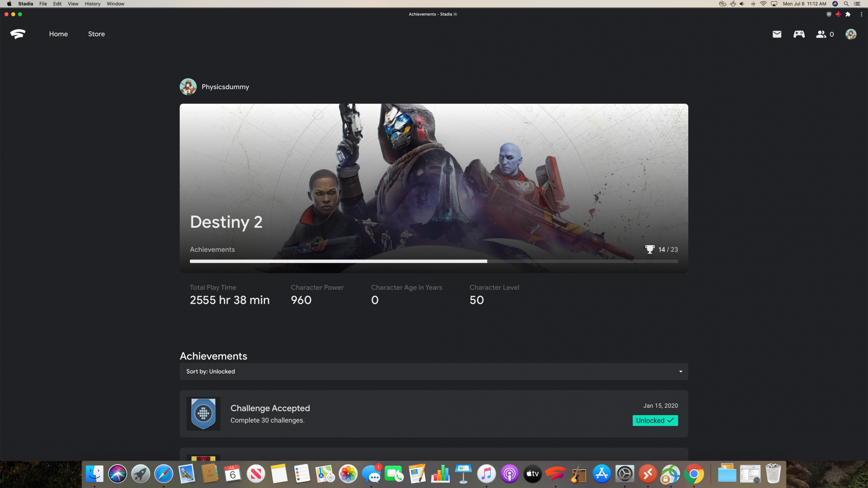Open Stadia app in the Dock
Viewport: 868px width, 488px height.
coord(556,474)
